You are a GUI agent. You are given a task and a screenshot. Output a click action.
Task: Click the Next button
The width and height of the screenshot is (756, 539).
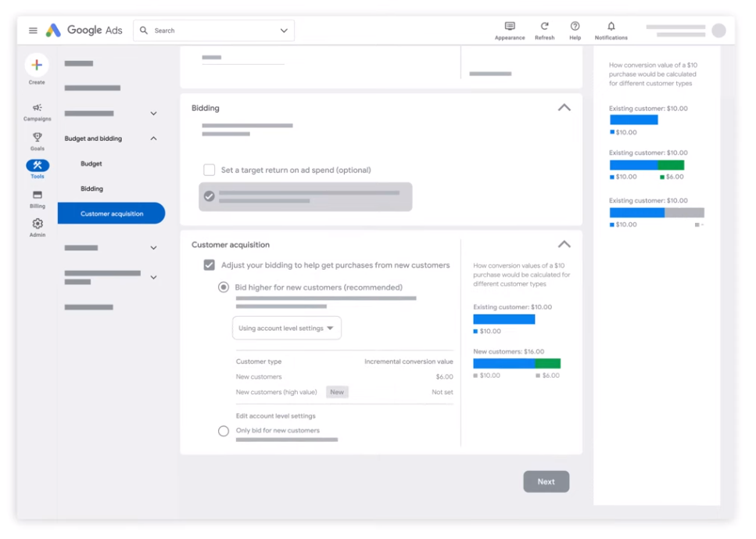pyautogui.click(x=546, y=482)
